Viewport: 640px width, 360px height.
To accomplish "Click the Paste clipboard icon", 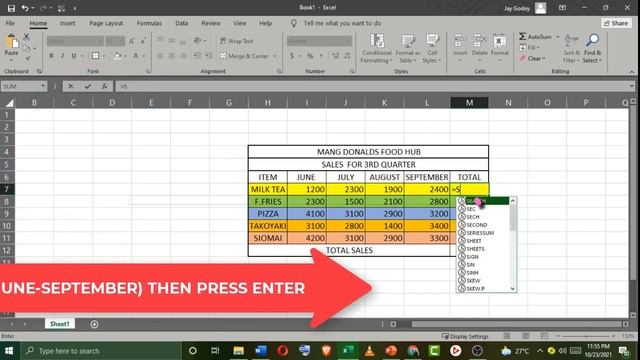I will [11, 42].
